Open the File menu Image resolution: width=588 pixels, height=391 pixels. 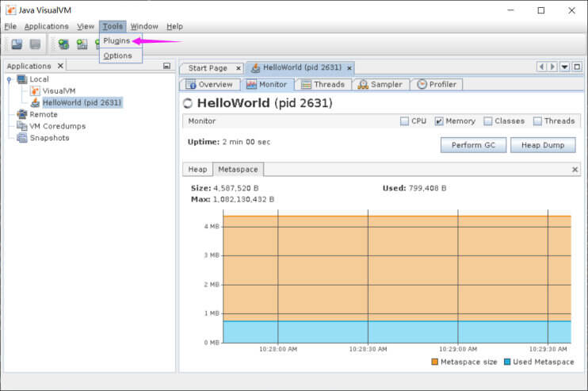point(10,26)
